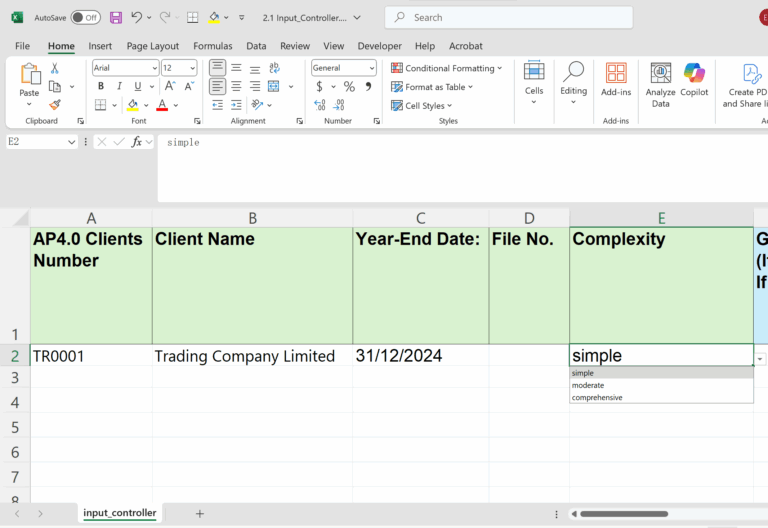The image size is (768, 528).
Task: Switch to the input_controller sheet tab
Action: coord(119,513)
